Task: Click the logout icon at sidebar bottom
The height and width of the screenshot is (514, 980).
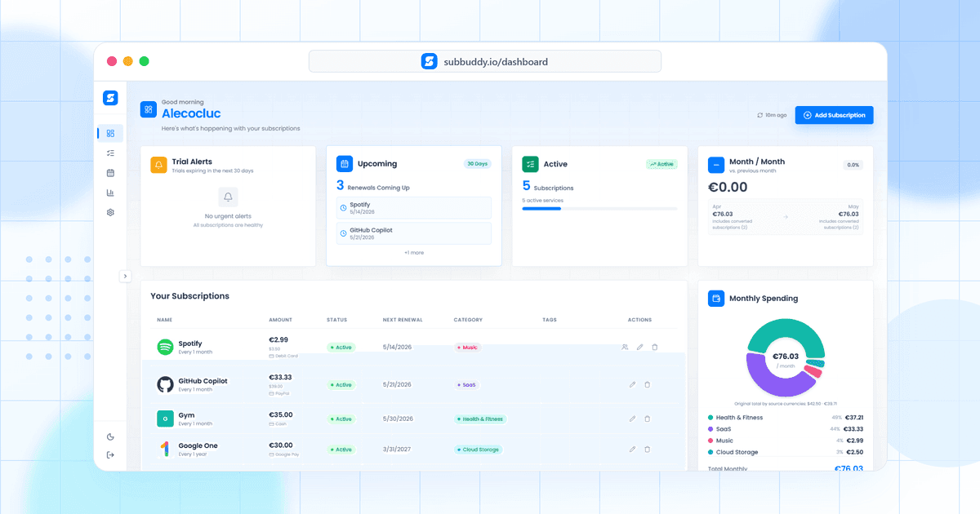Action: pos(110,454)
